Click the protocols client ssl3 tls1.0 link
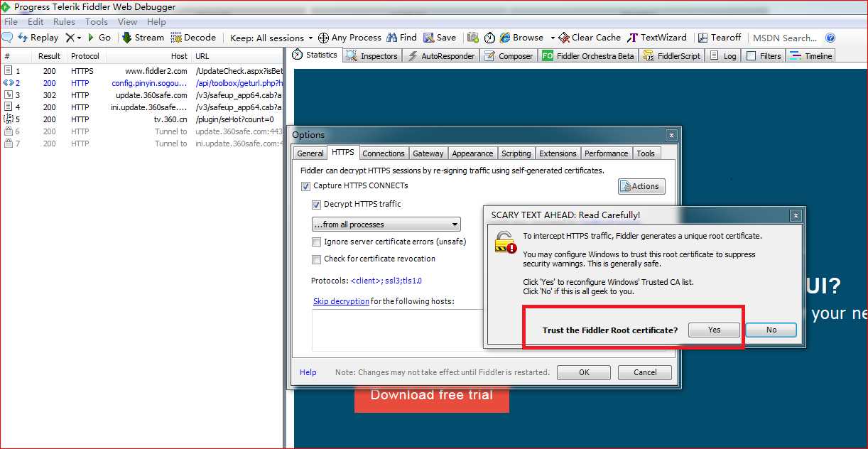The width and height of the screenshot is (868, 449). tap(386, 281)
